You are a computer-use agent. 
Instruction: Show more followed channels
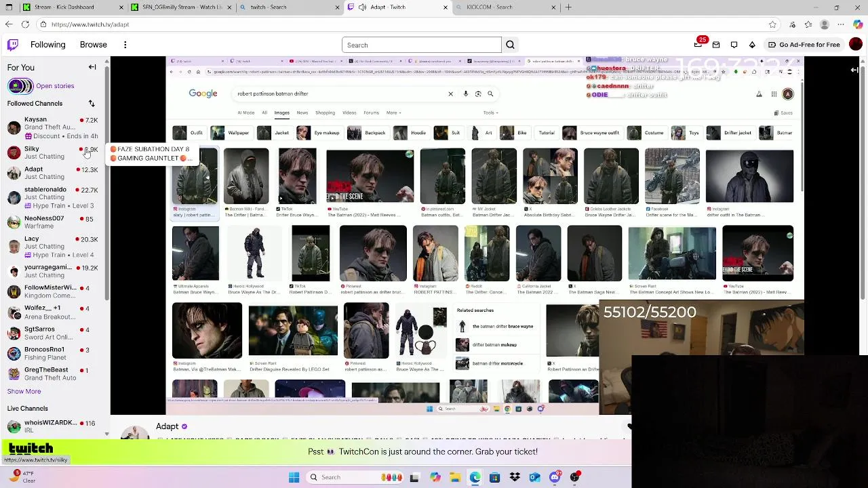tap(24, 391)
